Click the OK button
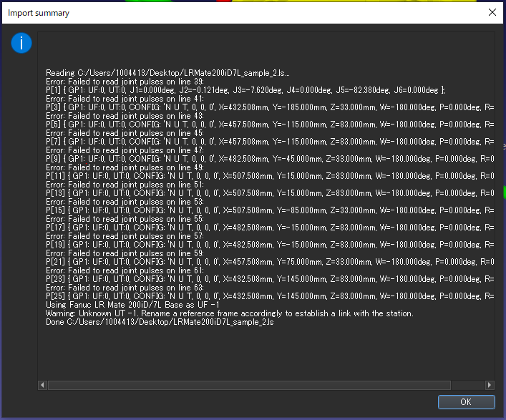Image resolution: width=506 pixels, height=420 pixels. point(466,402)
